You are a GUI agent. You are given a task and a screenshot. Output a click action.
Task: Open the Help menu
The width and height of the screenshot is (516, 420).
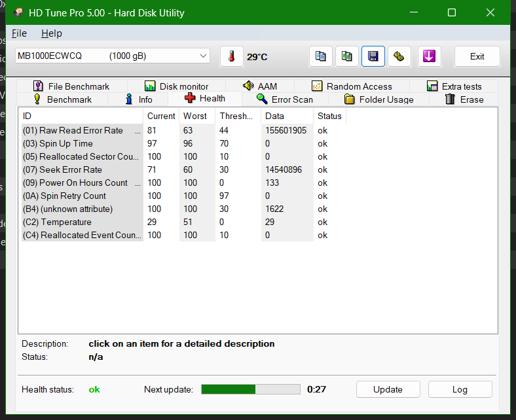point(51,33)
